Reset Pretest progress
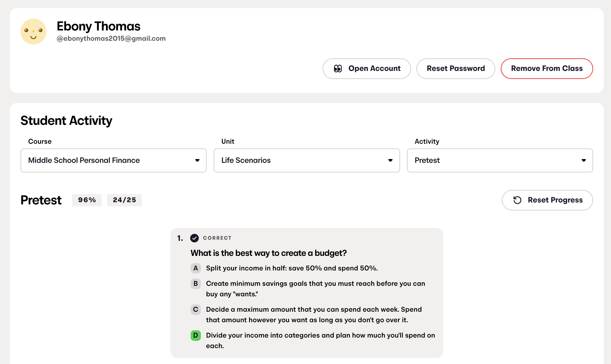Image resolution: width=611 pixels, height=364 pixels. coord(547,200)
